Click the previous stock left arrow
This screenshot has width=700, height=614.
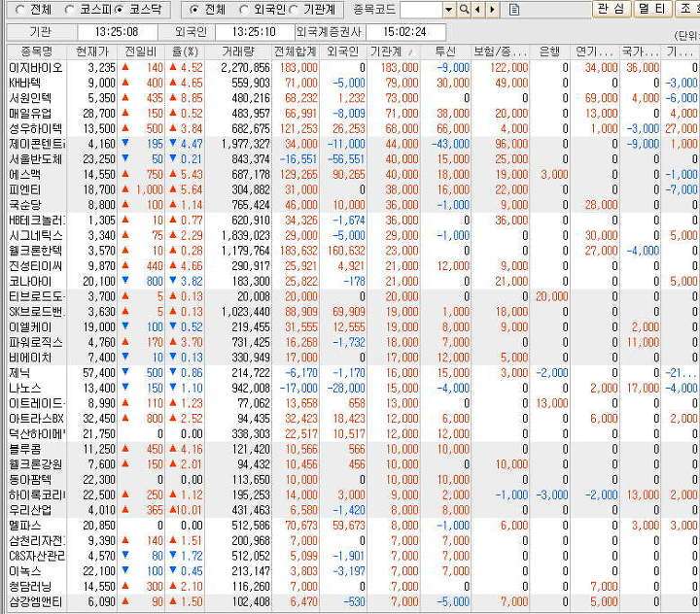pyautogui.click(x=478, y=10)
